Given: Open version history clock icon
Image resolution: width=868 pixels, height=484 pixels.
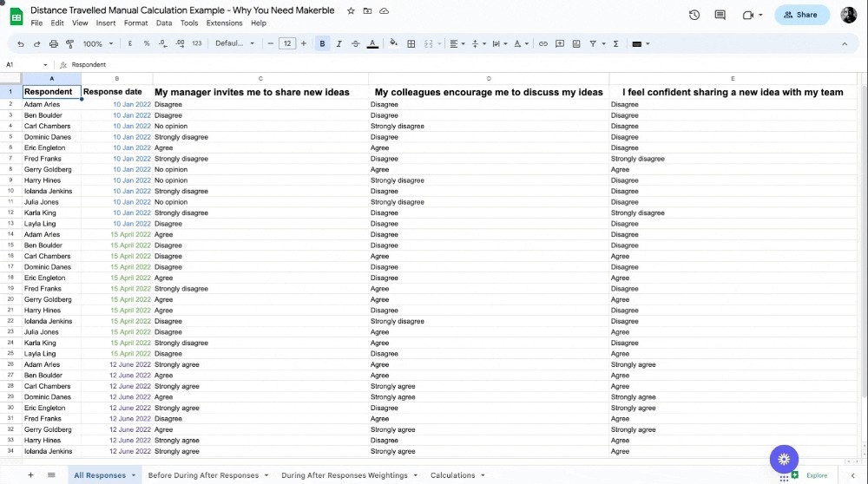Looking at the screenshot, I should point(694,15).
